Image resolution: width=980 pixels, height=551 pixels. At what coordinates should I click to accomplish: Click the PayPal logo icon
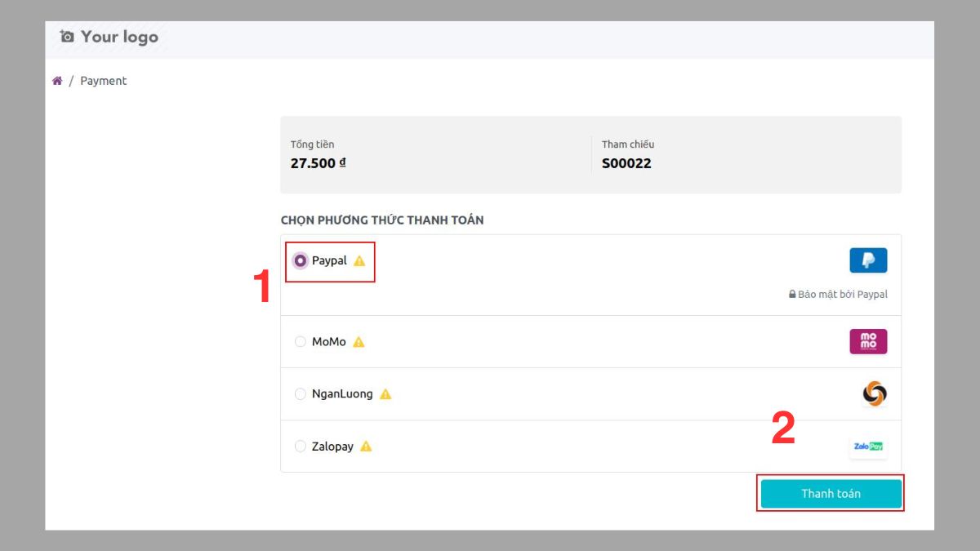pos(868,260)
